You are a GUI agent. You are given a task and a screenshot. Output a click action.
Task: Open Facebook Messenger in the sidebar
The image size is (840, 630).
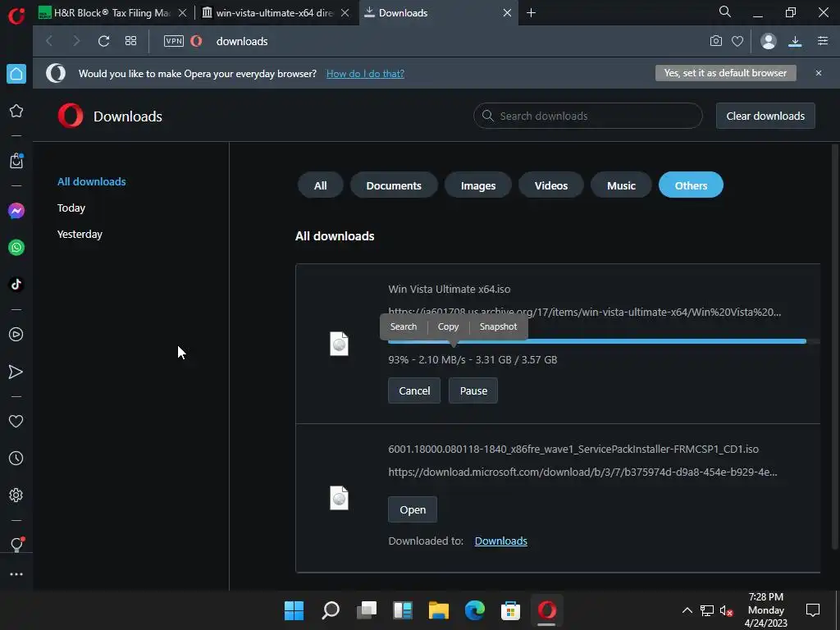[16, 211]
